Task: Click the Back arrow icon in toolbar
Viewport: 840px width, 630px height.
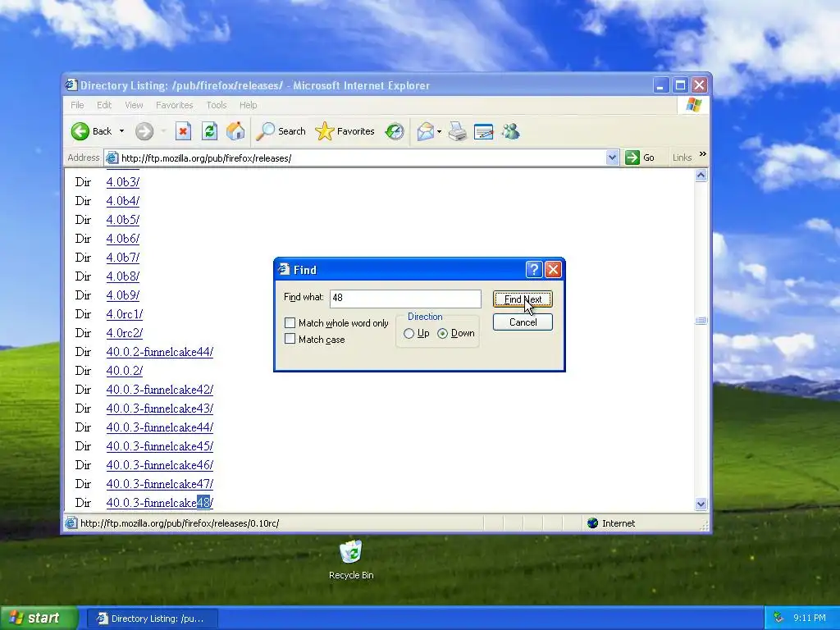Action: tap(80, 131)
